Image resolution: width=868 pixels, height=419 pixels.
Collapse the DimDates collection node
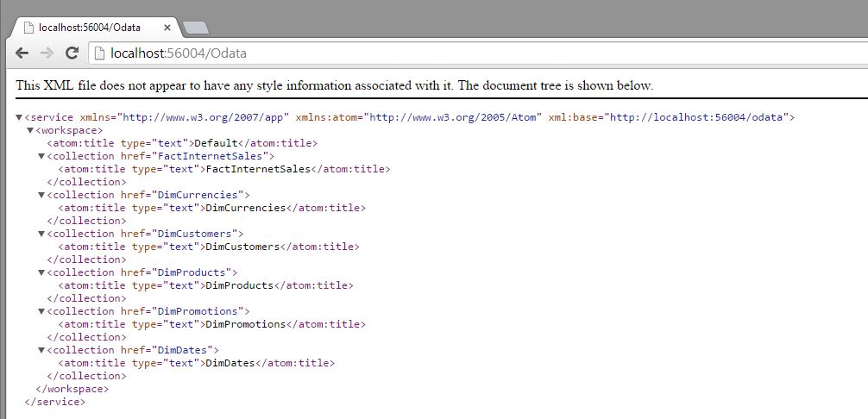41,349
